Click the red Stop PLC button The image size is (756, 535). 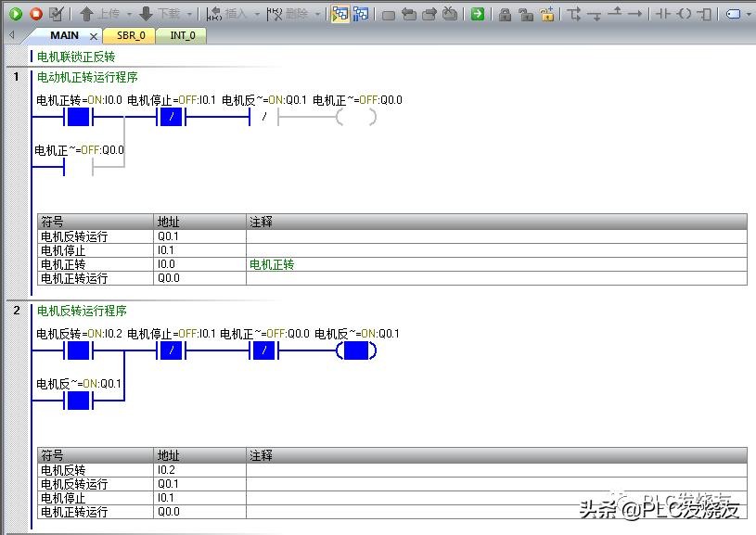(36, 14)
